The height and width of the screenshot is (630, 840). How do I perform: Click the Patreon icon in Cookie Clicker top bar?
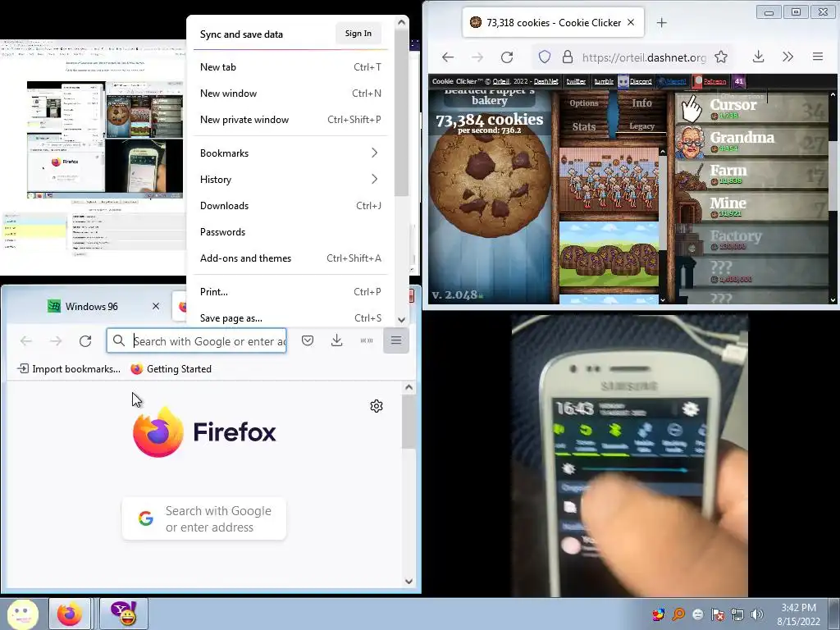pyautogui.click(x=697, y=81)
